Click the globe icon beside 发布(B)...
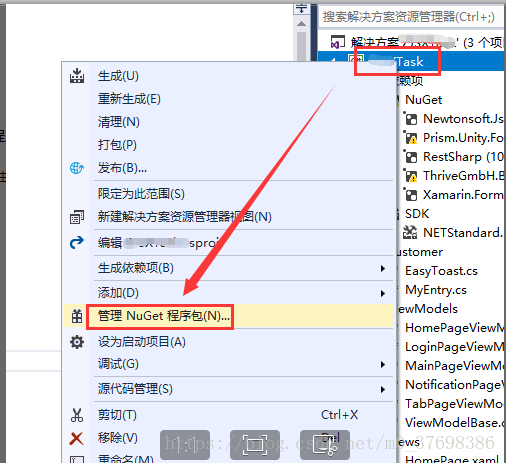 tap(77, 168)
